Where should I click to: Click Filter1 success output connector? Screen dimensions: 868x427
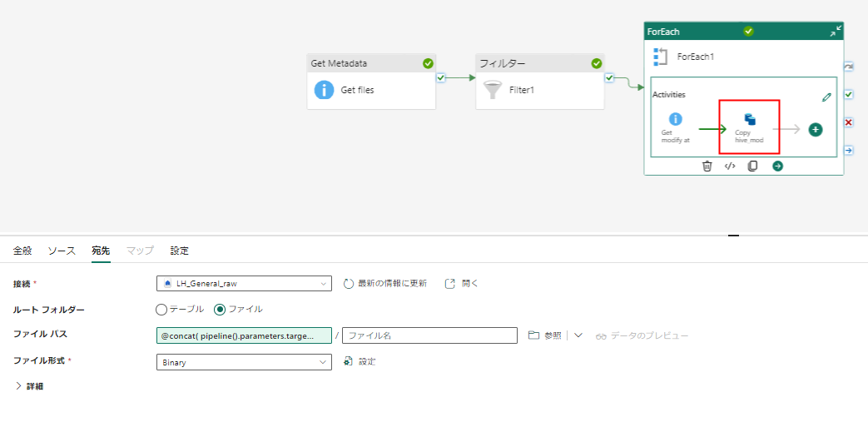tap(609, 77)
